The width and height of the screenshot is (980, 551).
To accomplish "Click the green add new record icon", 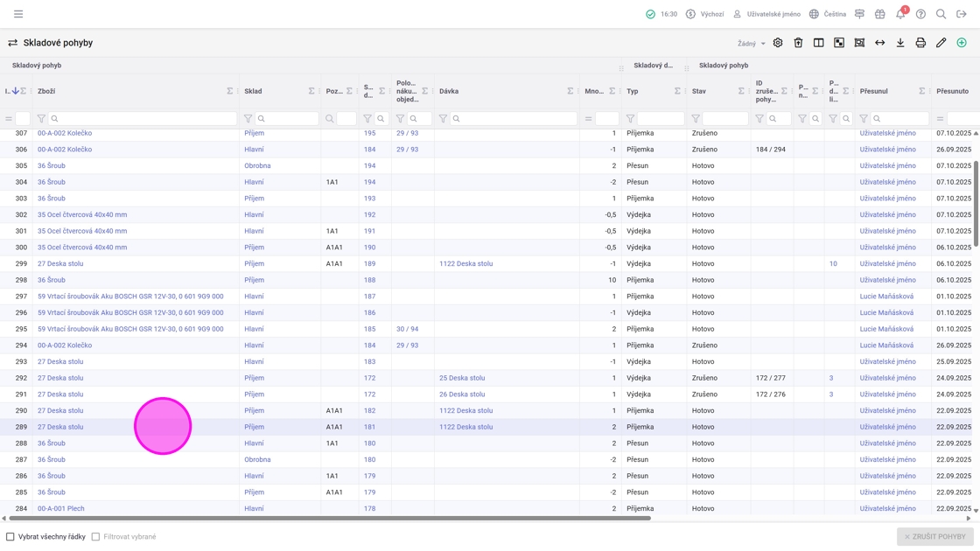I will pos(962,43).
